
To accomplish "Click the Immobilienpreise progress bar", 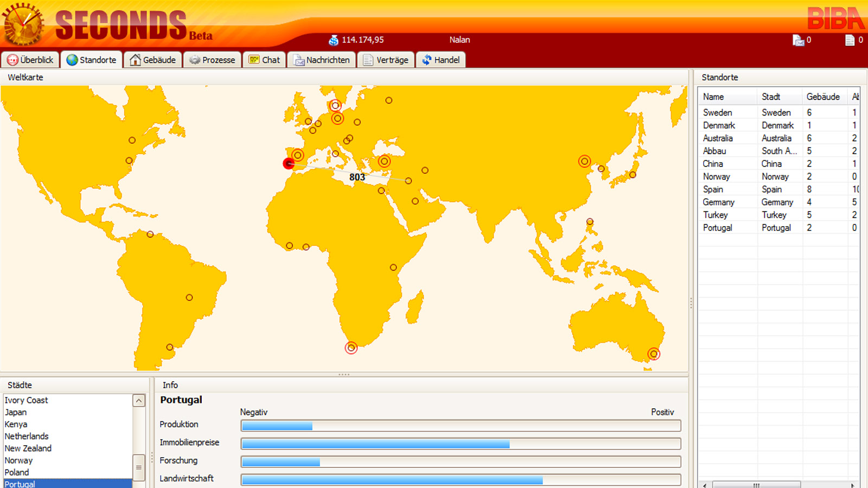I will (x=460, y=444).
